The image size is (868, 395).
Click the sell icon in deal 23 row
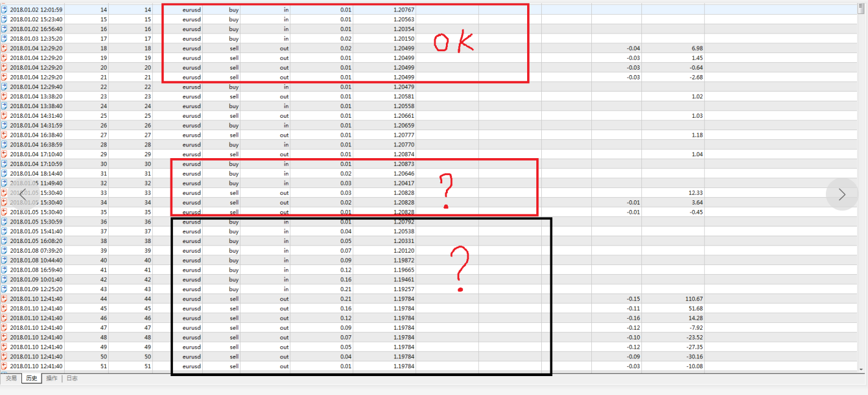click(x=4, y=96)
